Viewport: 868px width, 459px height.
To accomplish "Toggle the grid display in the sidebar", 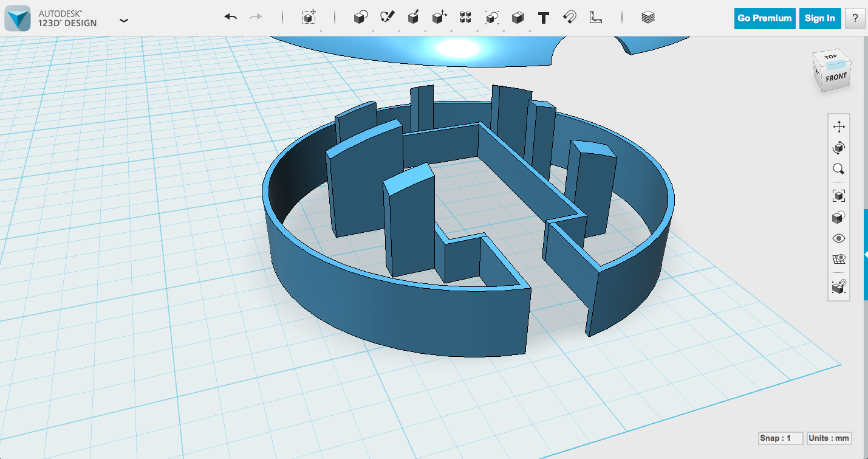I will [x=838, y=259].
